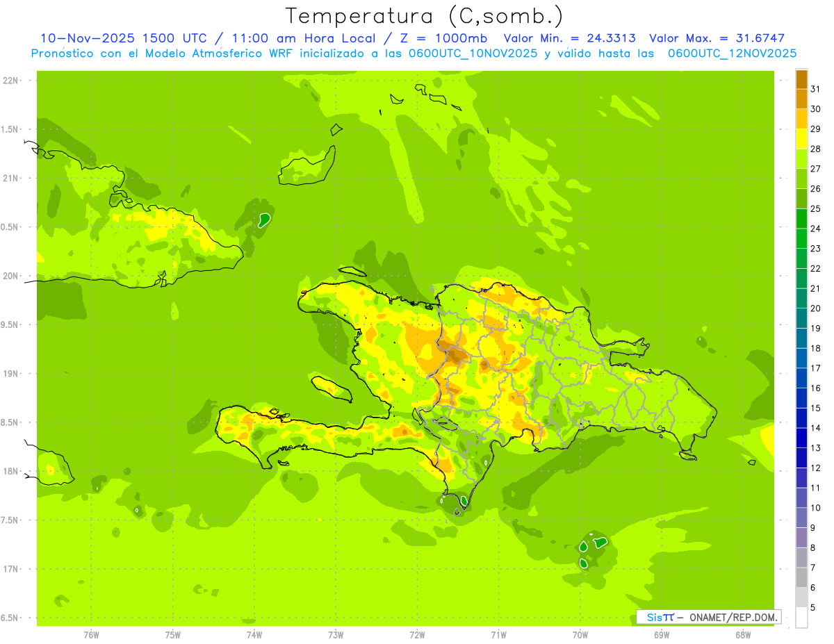Click the '31' colorbar value label
Screen dimensions: 834x644
pos(816,89)
